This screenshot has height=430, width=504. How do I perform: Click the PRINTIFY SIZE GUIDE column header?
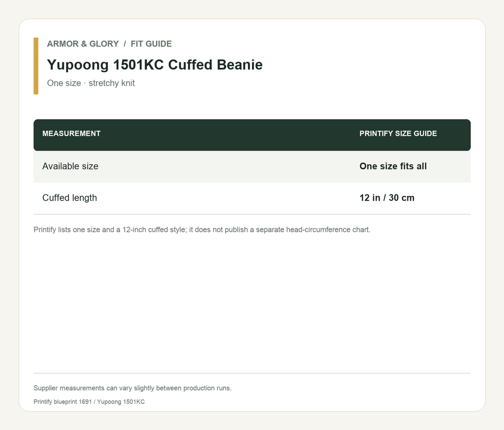pyautogui.click(x=398, y=134)
